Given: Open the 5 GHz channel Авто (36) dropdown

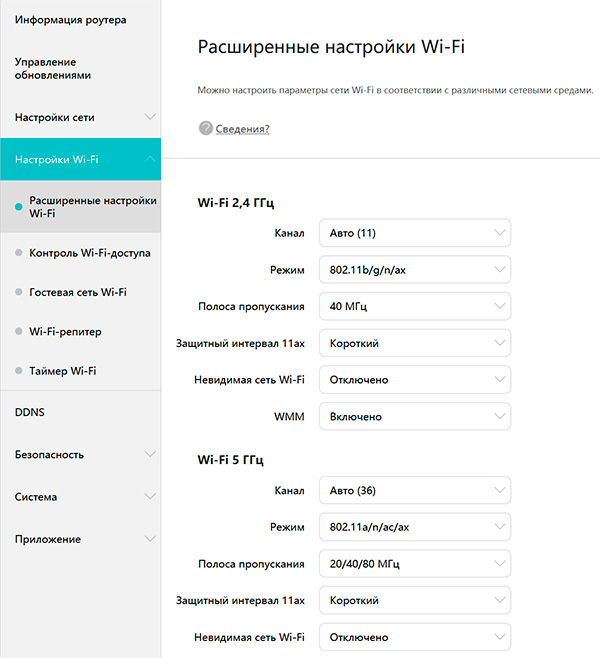Looking at the screenshot, I should coord(414,491).
